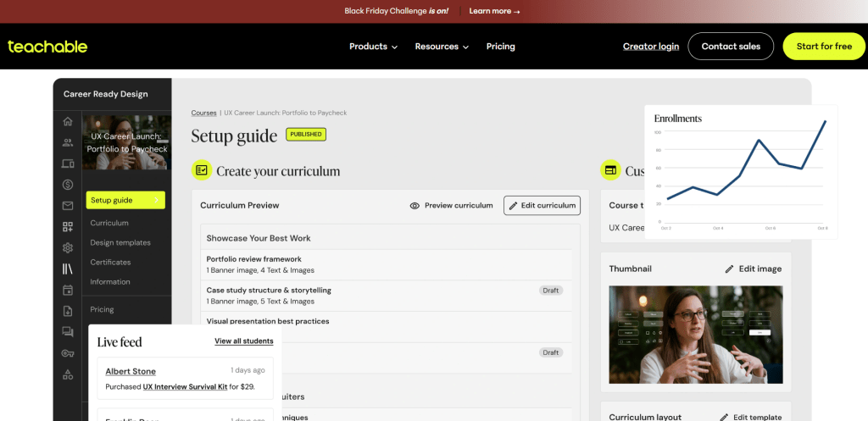This screenshot has height=421, width=868.
Task: Click the Create your curriculum checklist icon
Action: pos(202,170)
